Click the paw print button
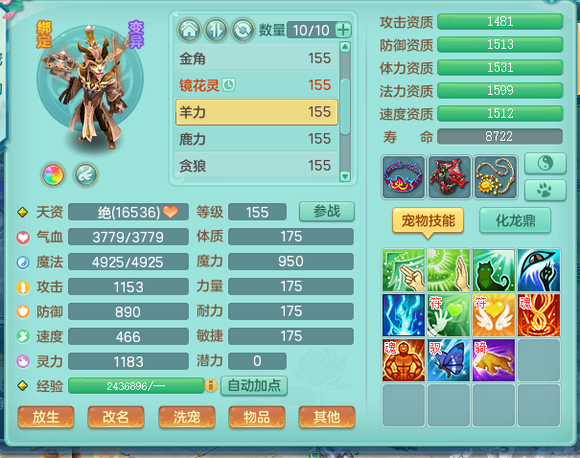The image size is (580, 458). pos(545,190)
